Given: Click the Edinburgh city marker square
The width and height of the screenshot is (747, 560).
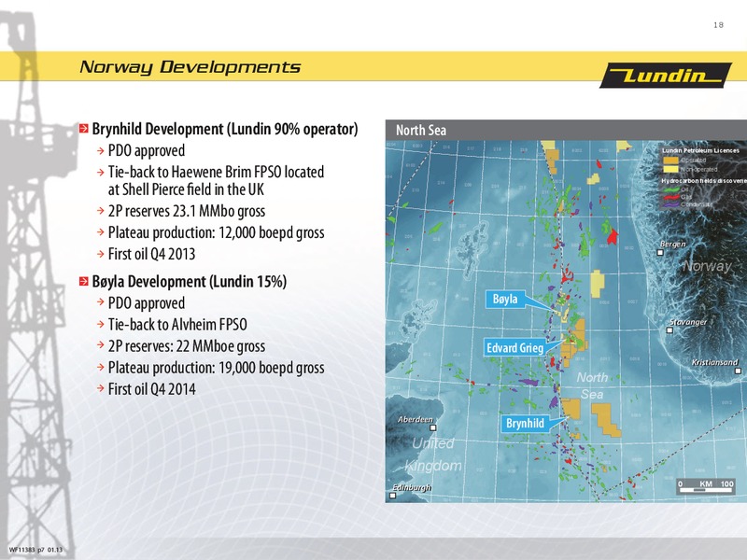Looking at the screenshot, I should pos(393,496).
